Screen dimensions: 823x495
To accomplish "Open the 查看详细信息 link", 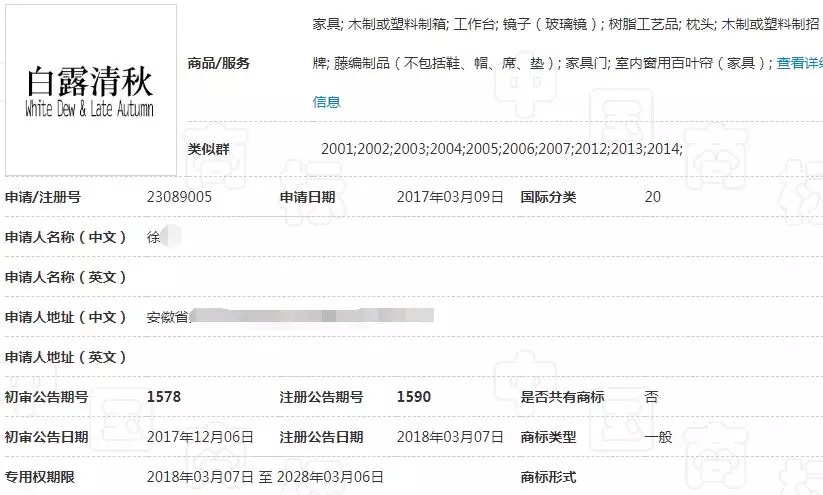I will [799, 64].
